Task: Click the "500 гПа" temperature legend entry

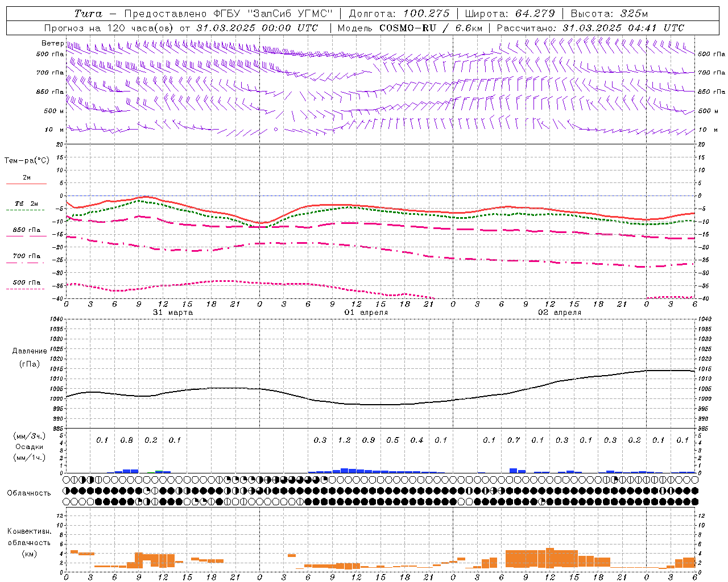Action: pyautogui.click(x=26, y=282)
